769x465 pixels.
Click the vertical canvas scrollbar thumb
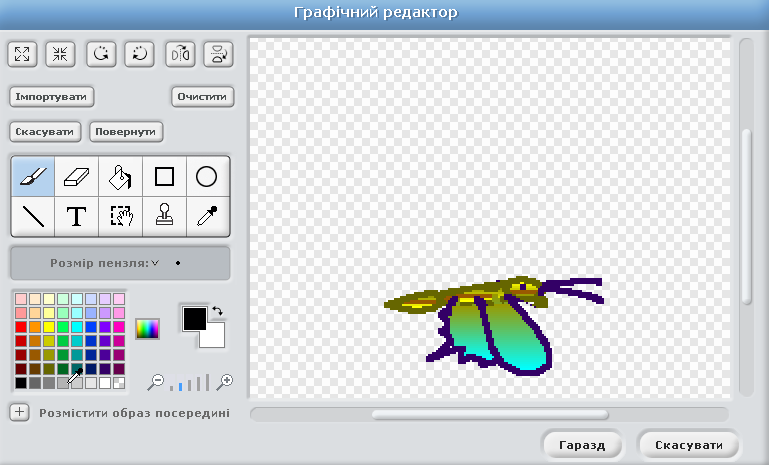pyautogui.click(x=746, y=216)
